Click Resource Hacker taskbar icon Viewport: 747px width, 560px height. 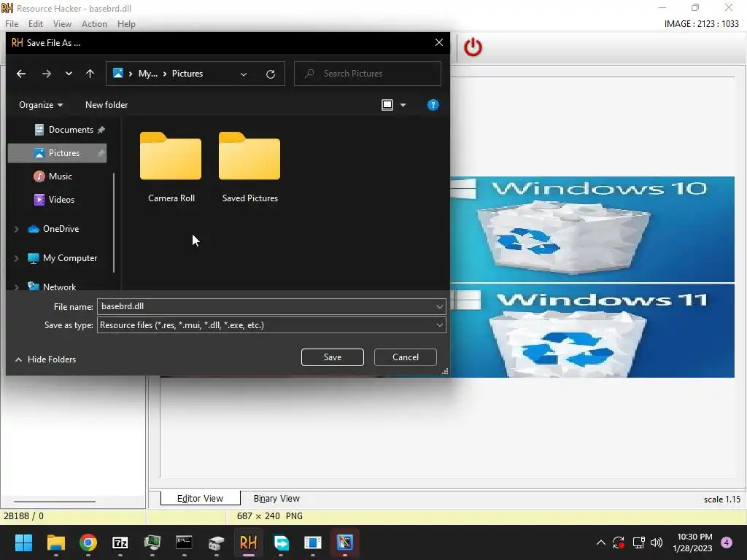click(x=248, y=542)
